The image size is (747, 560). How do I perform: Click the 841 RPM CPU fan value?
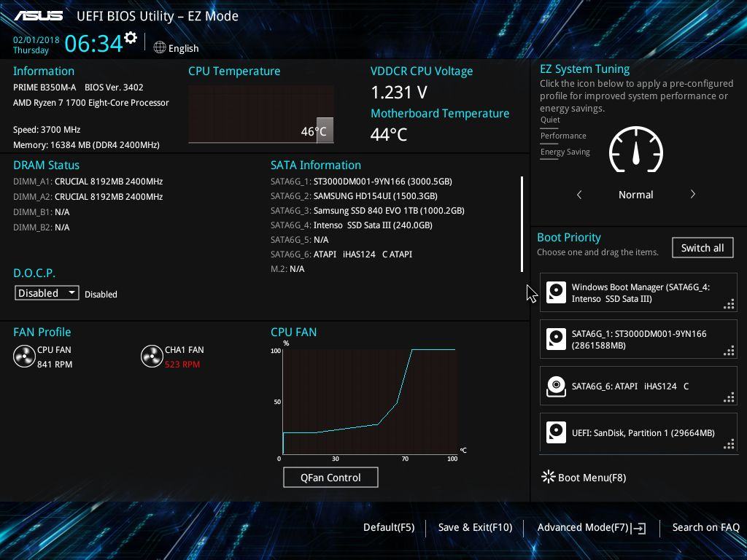click(55, 365)
